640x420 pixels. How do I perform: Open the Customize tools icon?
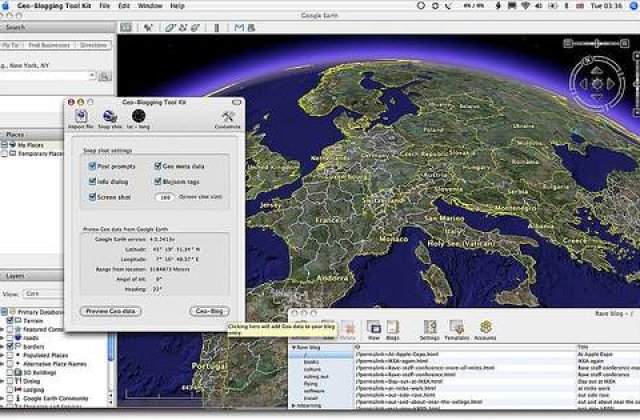pos(227,117)
